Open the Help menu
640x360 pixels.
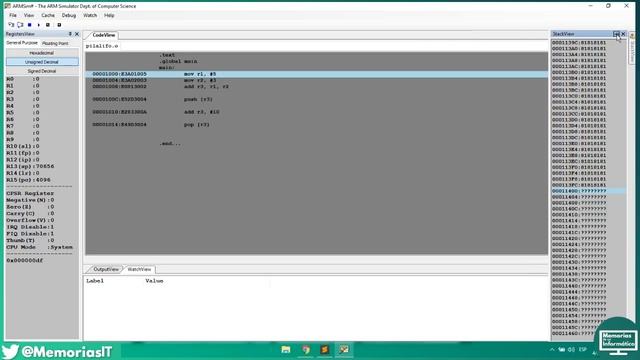coord(109,16)
